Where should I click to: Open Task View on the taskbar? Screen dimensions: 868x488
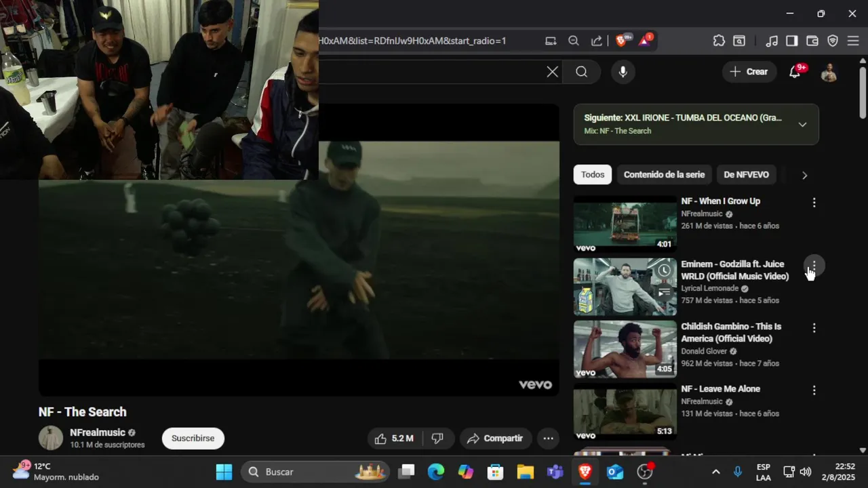(406, 472)
